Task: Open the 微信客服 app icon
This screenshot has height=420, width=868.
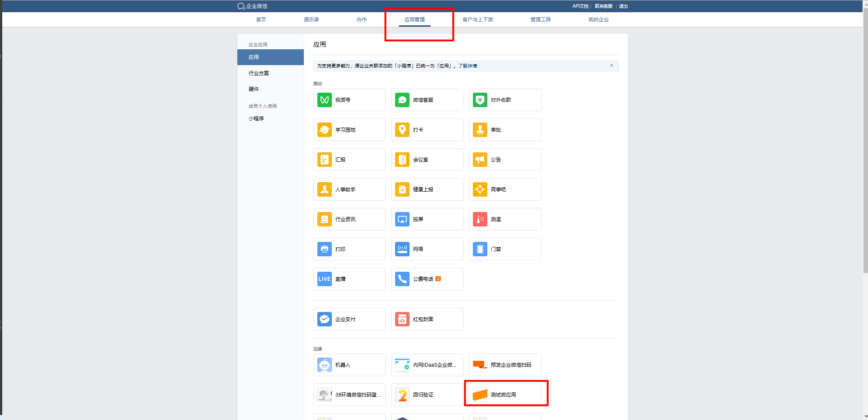Action: (402, 100)
